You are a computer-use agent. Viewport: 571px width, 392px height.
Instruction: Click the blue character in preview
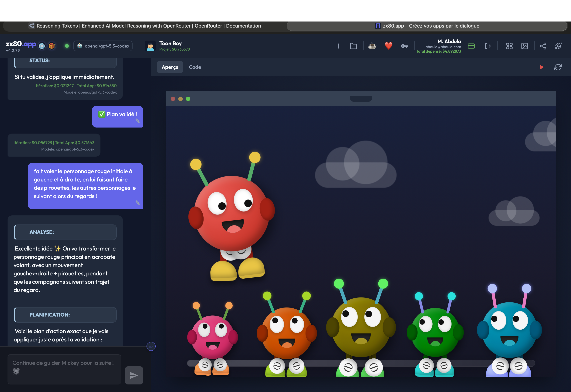[509, 330]
